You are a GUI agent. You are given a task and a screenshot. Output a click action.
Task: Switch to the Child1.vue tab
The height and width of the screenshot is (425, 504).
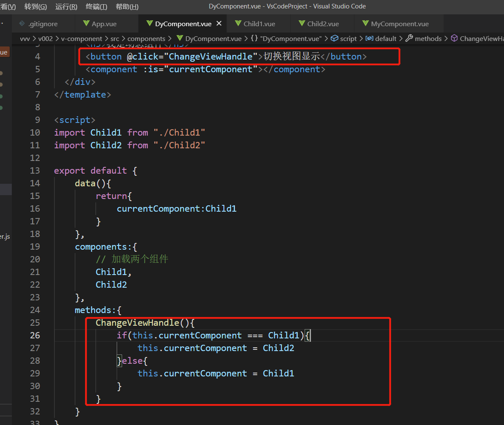(259, 24)
